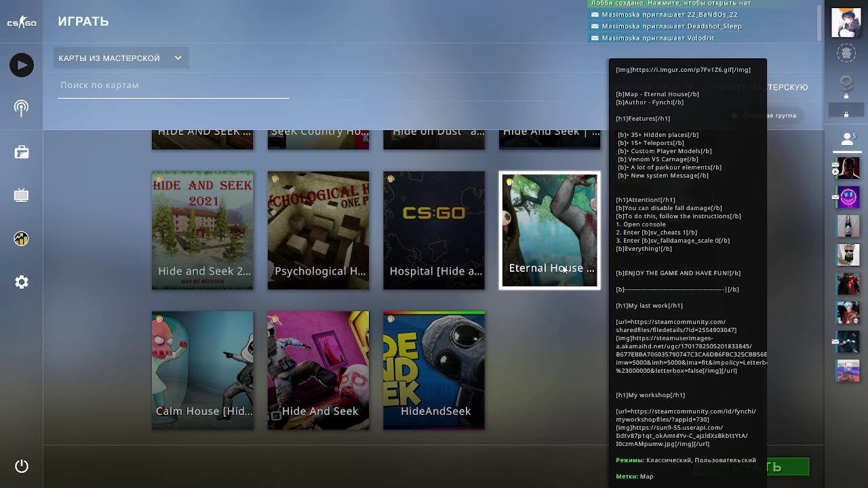Click the green ИГРАТЬ start button

tap(751, 467)
